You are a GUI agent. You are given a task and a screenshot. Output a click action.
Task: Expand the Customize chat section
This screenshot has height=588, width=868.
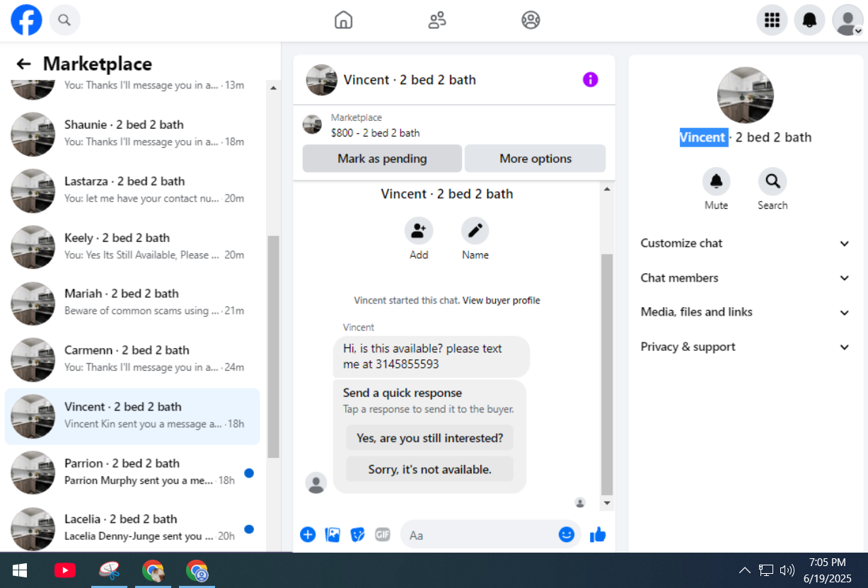[x=745, y=243]
